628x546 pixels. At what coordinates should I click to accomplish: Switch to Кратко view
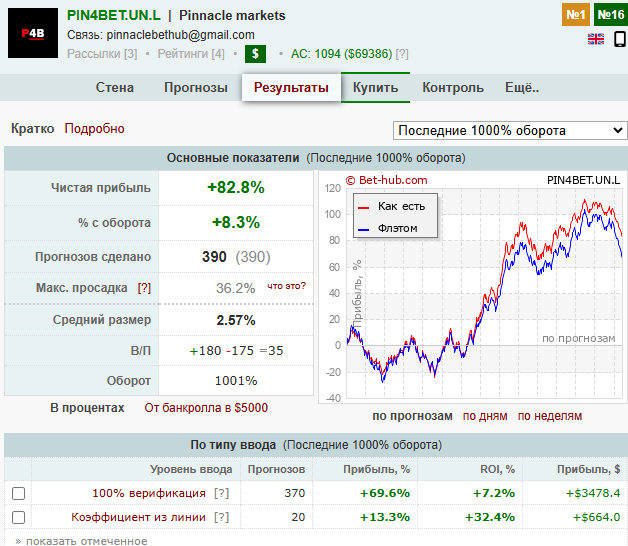(x=32, y=129)
